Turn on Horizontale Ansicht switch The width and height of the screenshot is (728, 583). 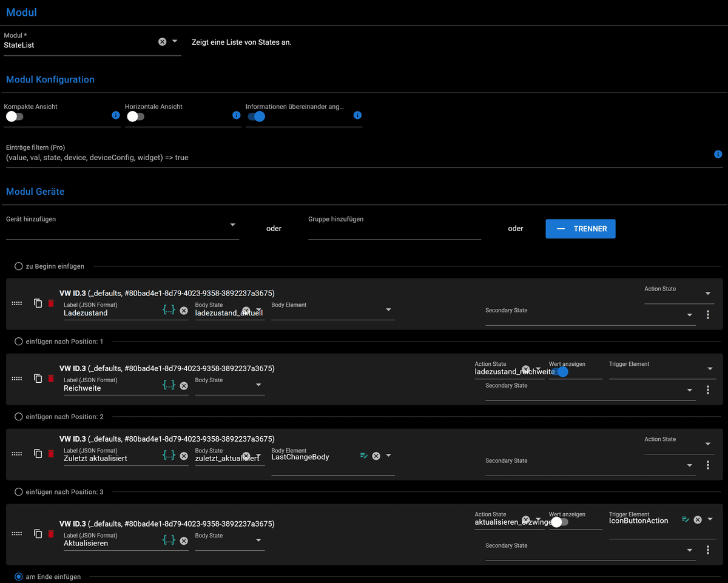[135, 116]
